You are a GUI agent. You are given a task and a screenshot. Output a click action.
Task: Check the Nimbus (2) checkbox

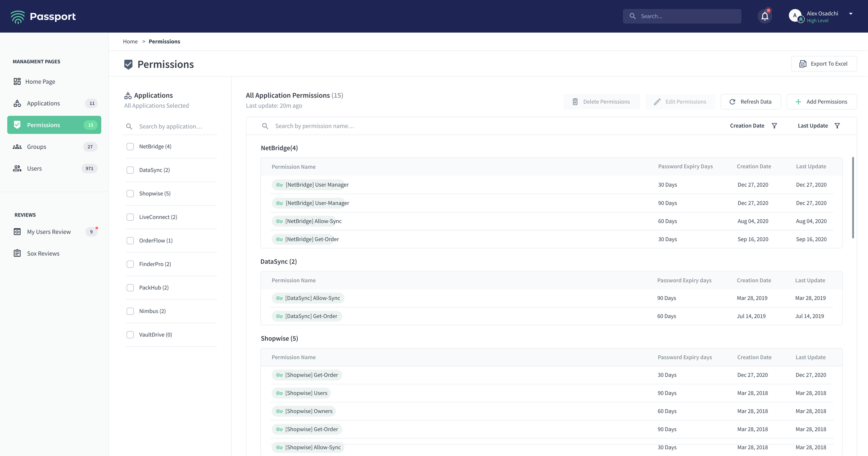coord(130,311)
